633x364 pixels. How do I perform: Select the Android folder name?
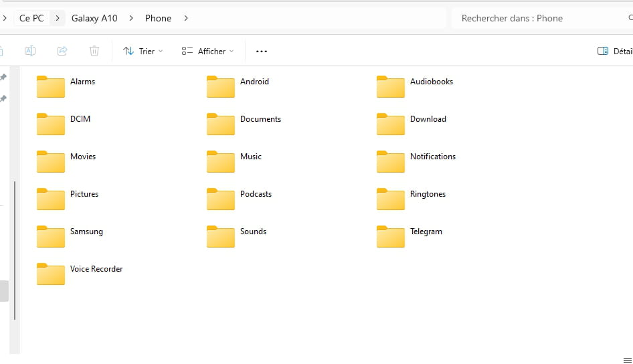point(254,82)
